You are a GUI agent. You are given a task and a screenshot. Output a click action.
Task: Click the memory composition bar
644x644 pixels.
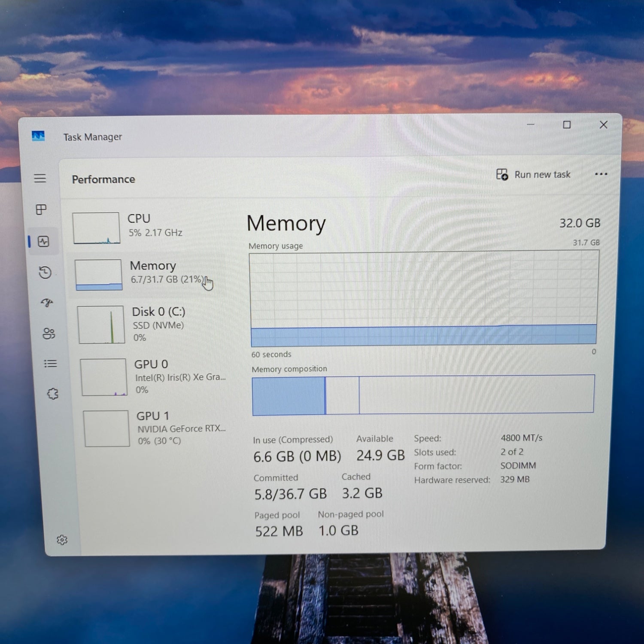pos(423,395)
